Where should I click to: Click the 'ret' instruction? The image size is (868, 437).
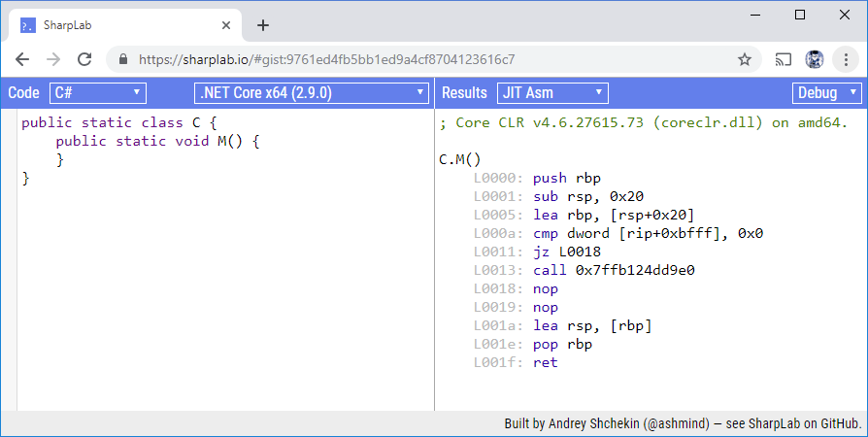[546, 362]
